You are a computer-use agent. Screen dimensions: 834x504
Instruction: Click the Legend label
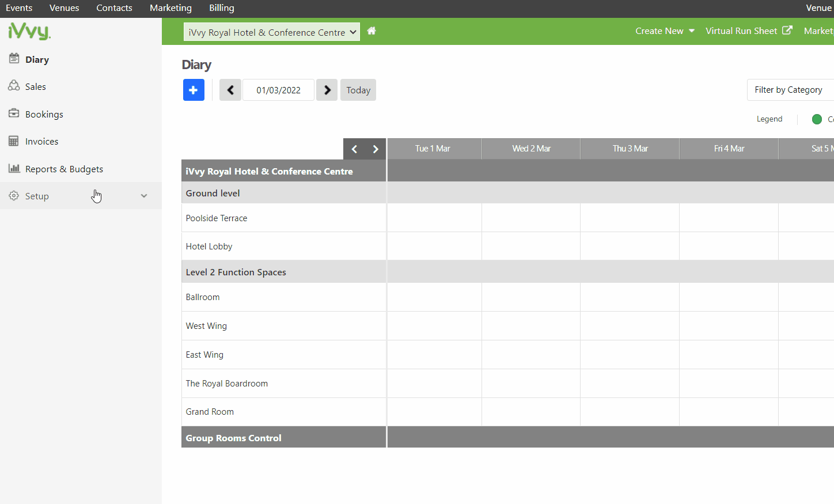[769, 119]
